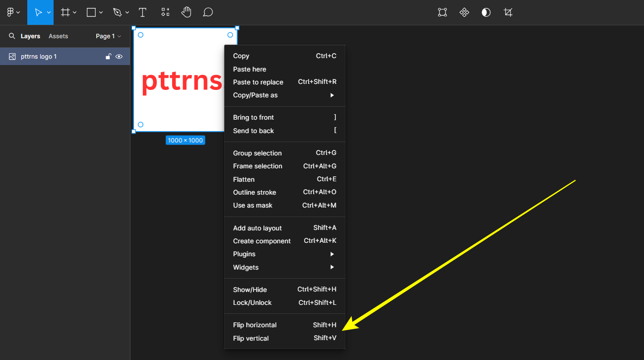This screenshot has width=644, height=360.
Task: Open the Pen tool dropdown chevron
Action: click(x=128, y=12)
